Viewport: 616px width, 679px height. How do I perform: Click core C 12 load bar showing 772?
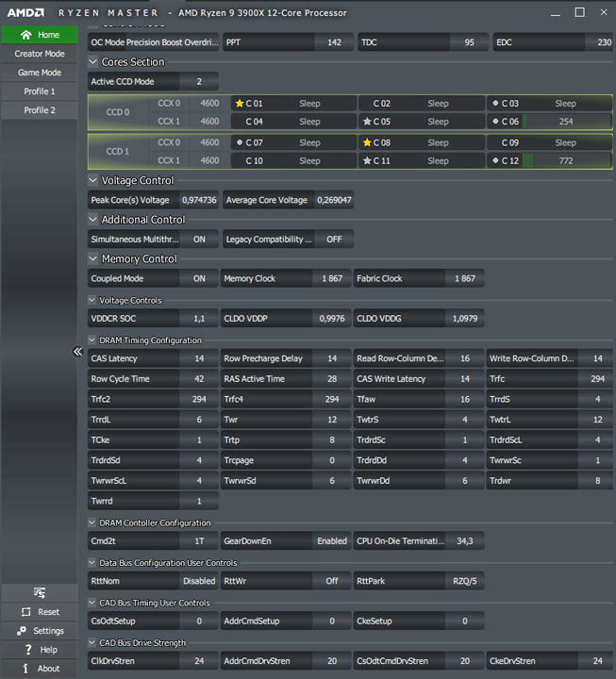[567, 160]
